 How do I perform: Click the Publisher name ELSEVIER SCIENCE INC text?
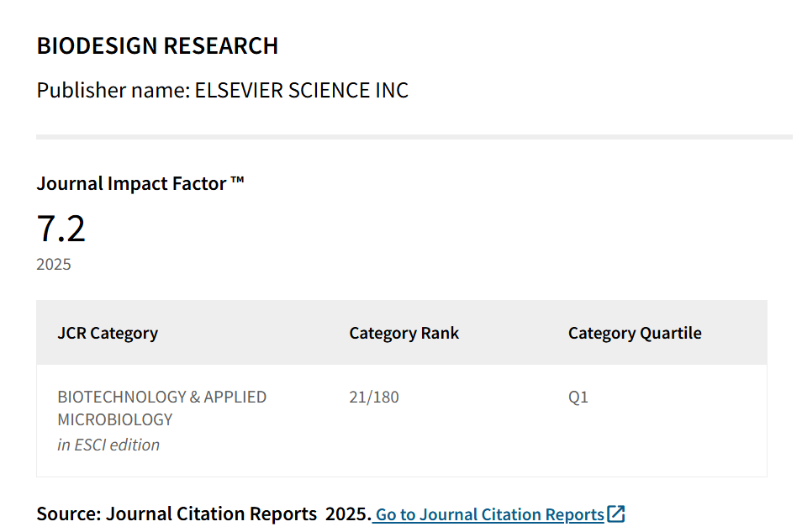223,91
